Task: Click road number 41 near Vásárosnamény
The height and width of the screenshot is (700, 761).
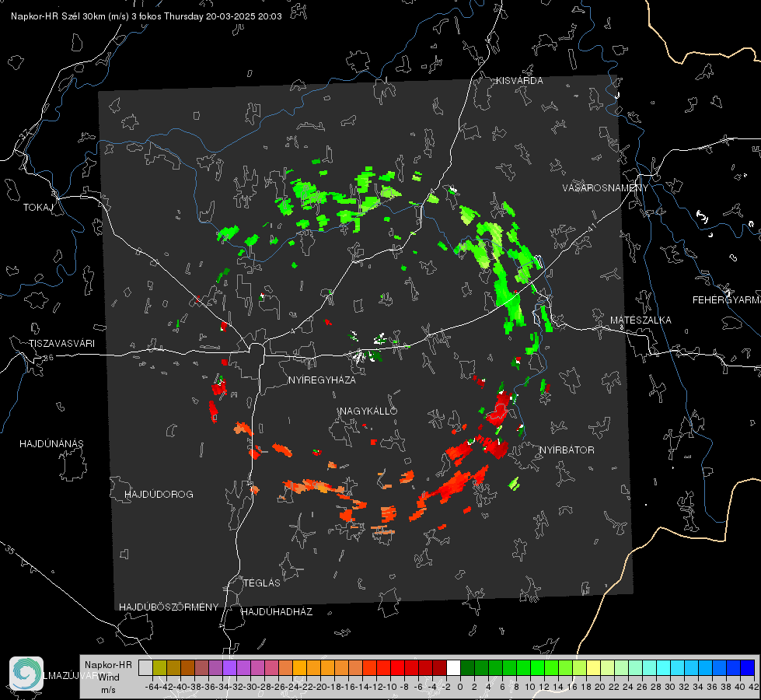Action: pos(592,227)
